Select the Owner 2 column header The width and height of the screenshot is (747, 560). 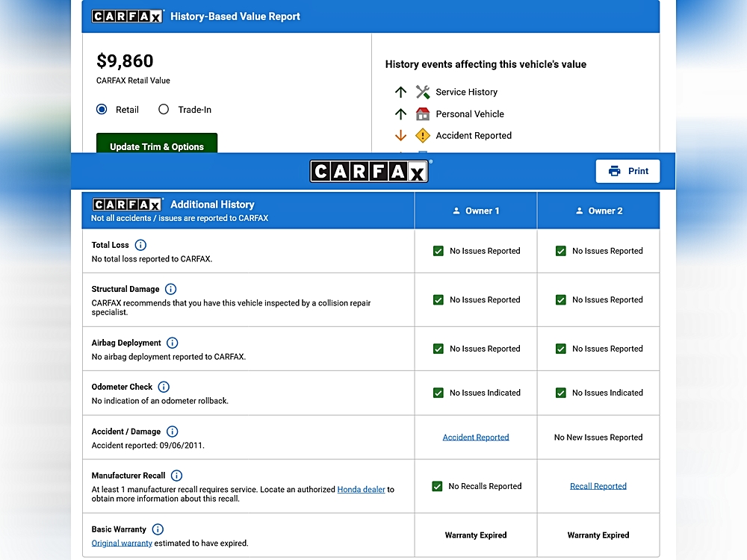(598, 211)
